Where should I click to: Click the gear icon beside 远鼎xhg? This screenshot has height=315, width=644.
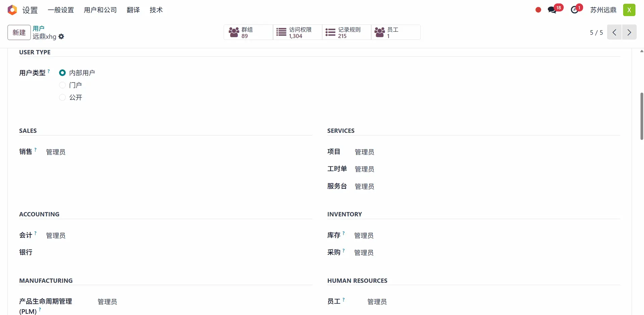coord(61,37)
